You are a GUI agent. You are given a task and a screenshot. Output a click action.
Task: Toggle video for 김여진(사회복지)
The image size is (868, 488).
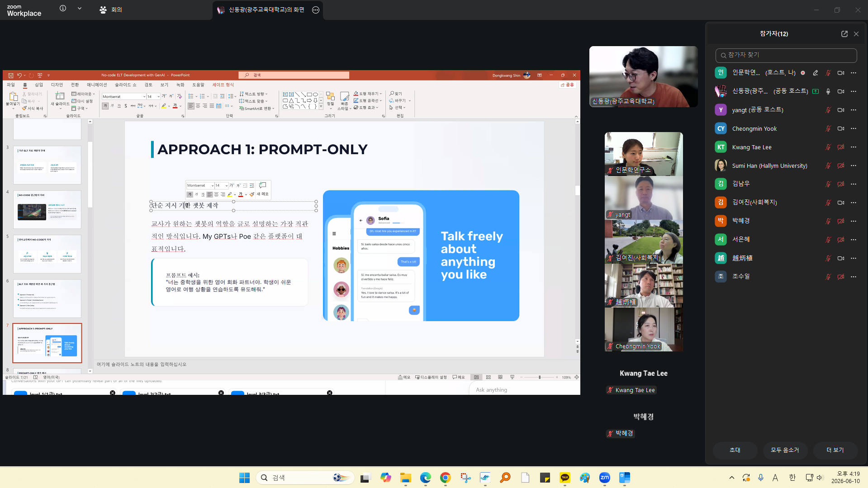(840, 203)
